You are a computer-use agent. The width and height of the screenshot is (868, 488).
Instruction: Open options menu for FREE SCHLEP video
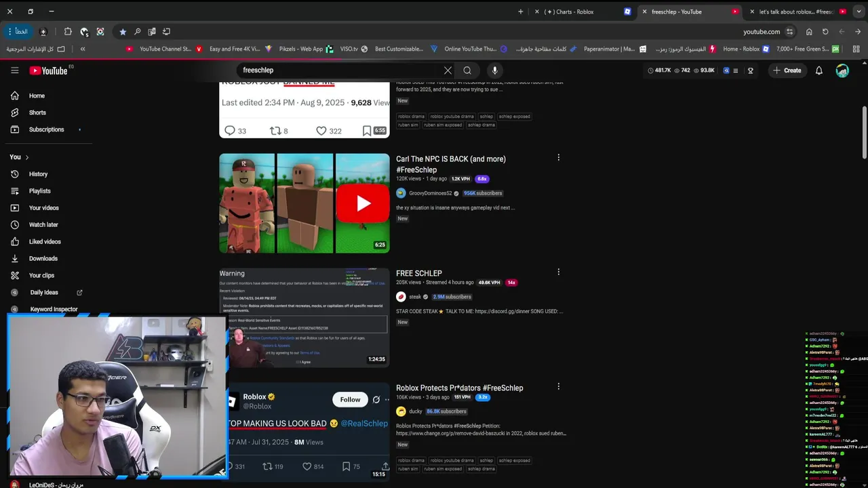558,272
